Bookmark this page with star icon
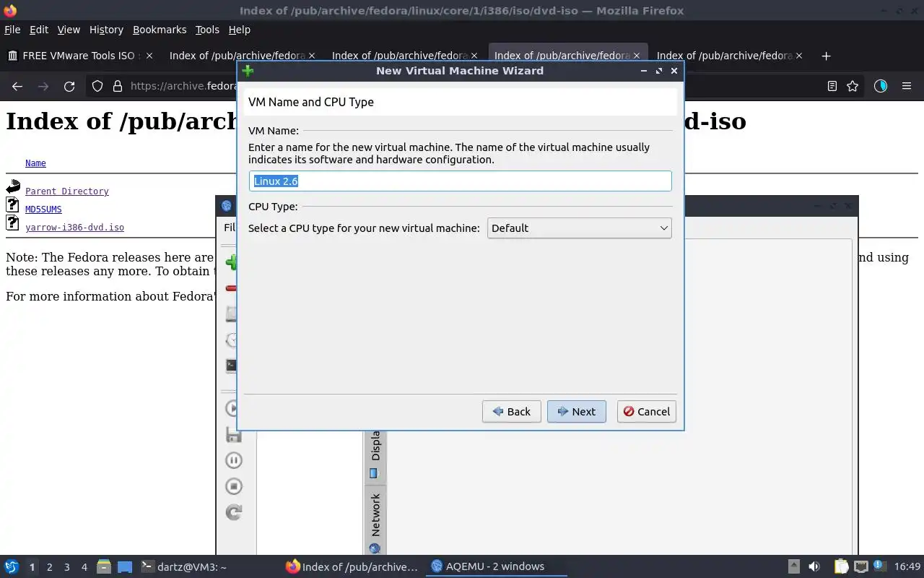924x578 pixels. [853, 86]
